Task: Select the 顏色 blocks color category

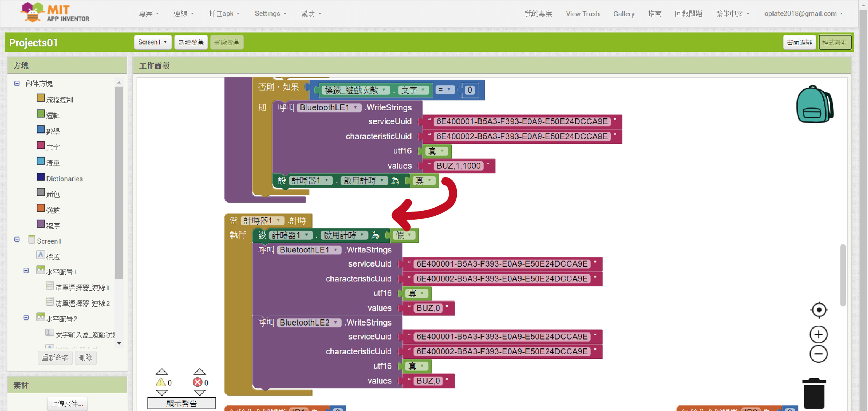Action: [53, 194]
